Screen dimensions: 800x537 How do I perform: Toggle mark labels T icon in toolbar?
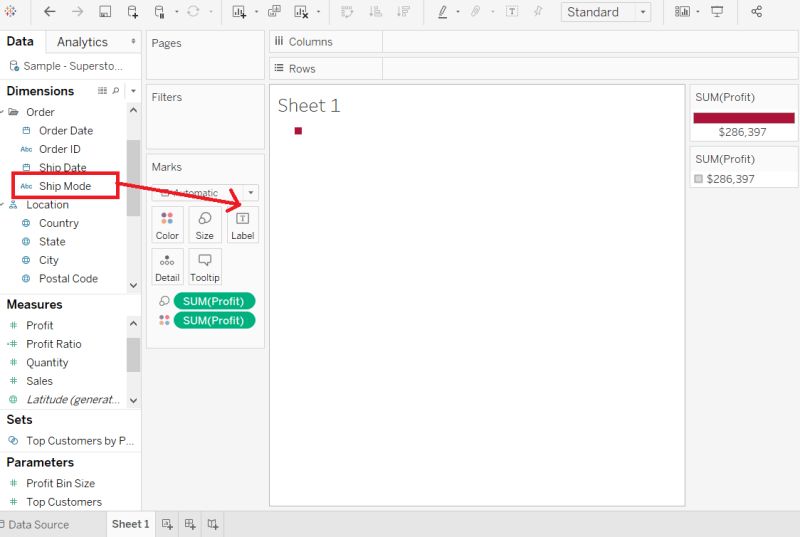coord(512,11)
